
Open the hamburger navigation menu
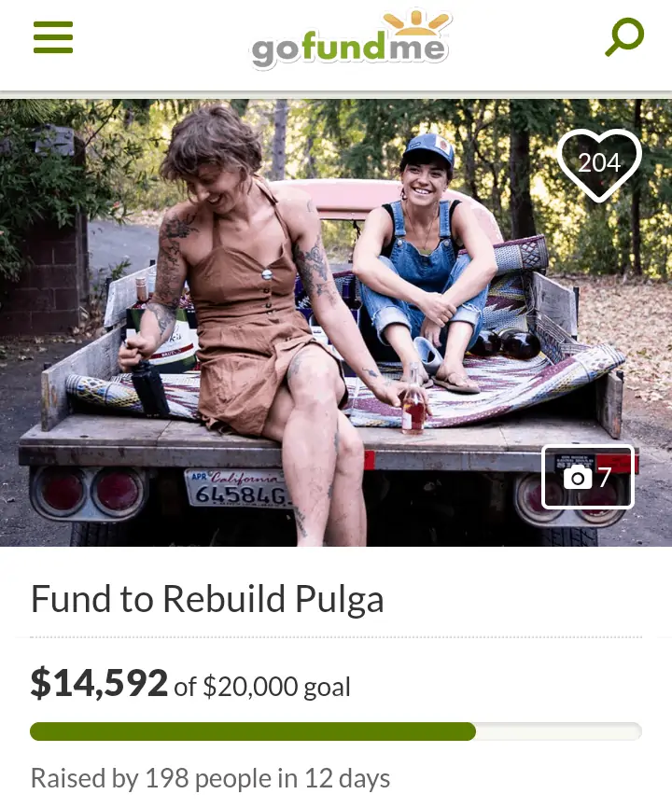pyautogui.click(x=53, y=37)
